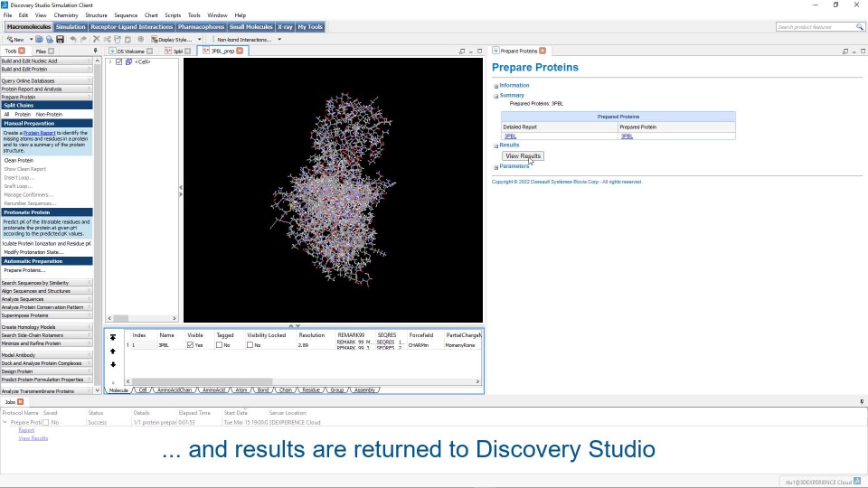
Task: Click Prepare Proteins… tool entry
Action: [x=24, y=270]
